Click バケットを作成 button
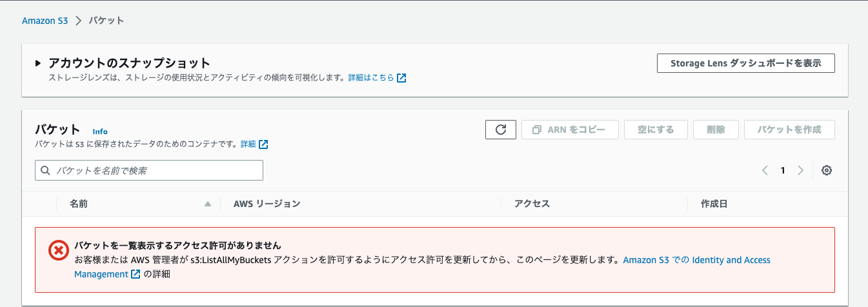This screenshot has width=868, height=307. [x=789, y=130]
